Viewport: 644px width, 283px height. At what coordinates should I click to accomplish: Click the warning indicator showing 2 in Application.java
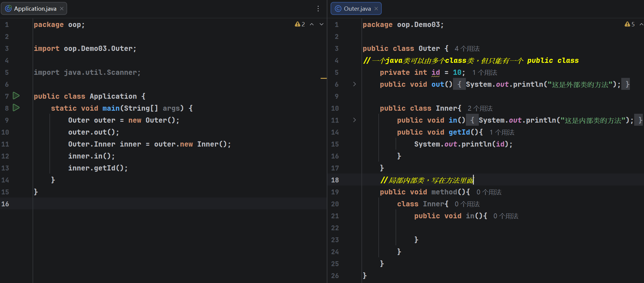(300, 24)
